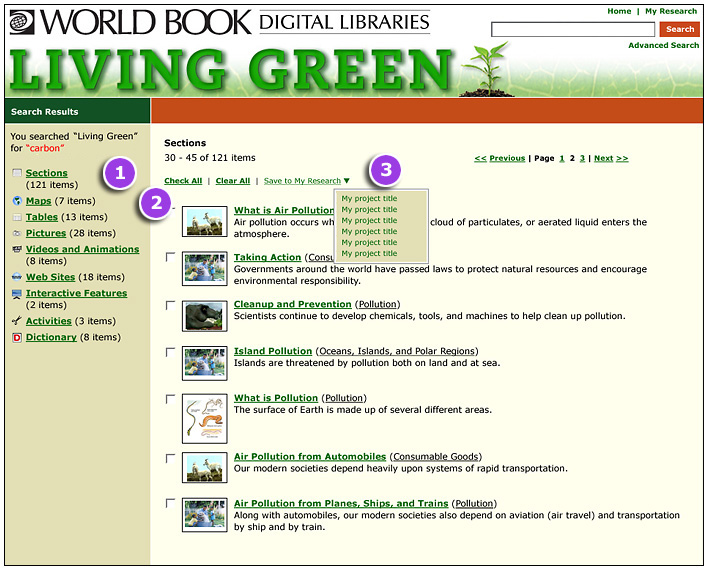Screen dimensions: 710x574
Task: Open the What is Pollution diagram thumbnail
Action: tap(205, 418)
